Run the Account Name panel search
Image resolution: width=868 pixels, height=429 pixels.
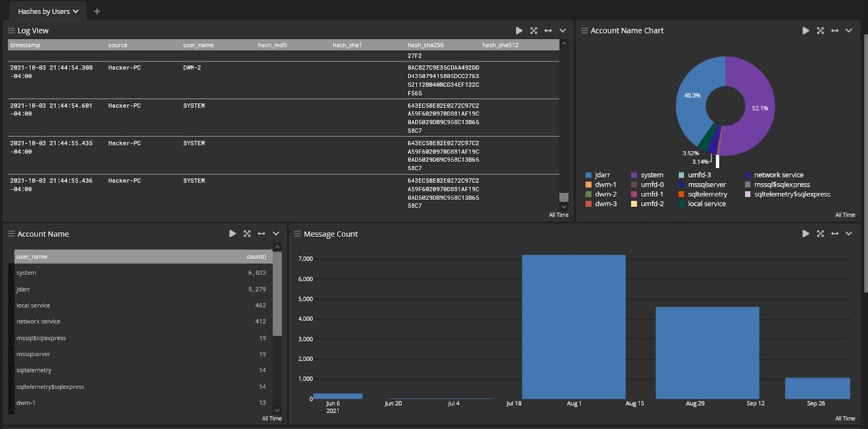(x=232, y=234)
